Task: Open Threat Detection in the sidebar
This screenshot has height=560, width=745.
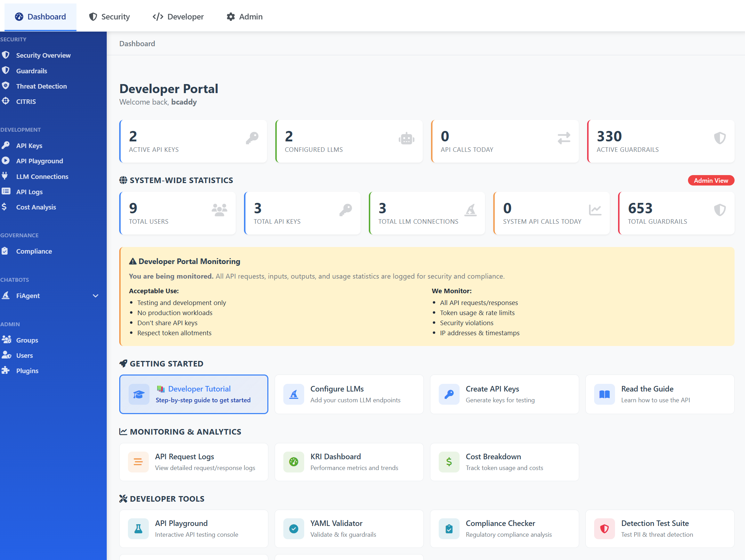Action: tap(41, 86)
